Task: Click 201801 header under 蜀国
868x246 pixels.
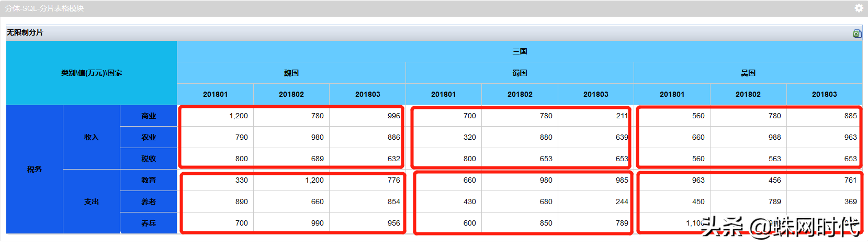Action: [444, 94]
